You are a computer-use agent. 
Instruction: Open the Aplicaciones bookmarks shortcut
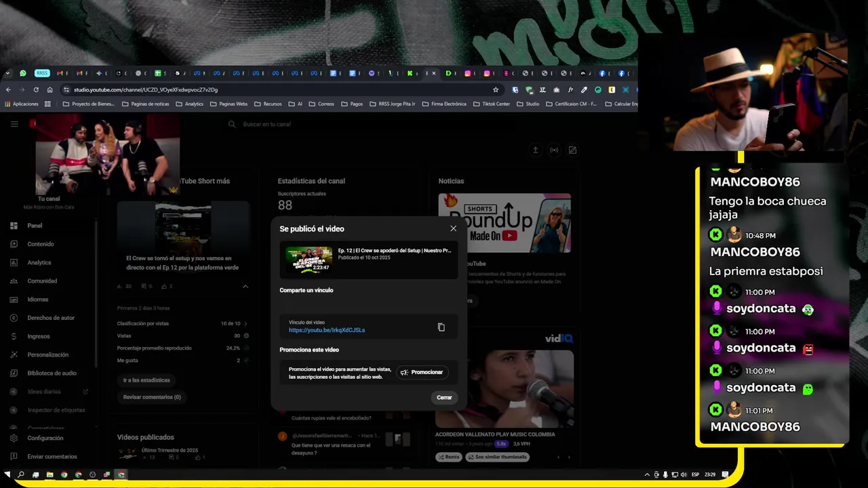(x=22, y=104)
